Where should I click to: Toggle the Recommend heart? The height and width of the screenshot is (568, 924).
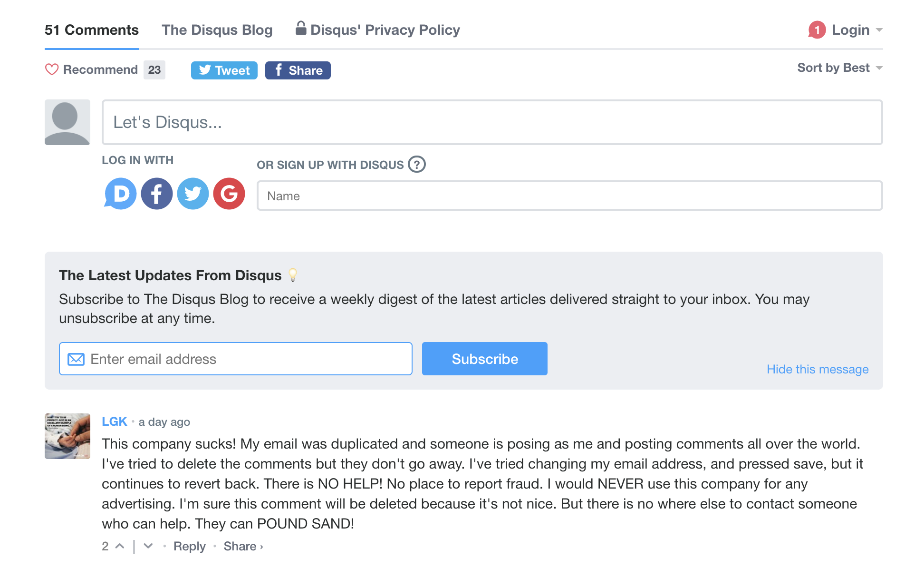point(52,69)
